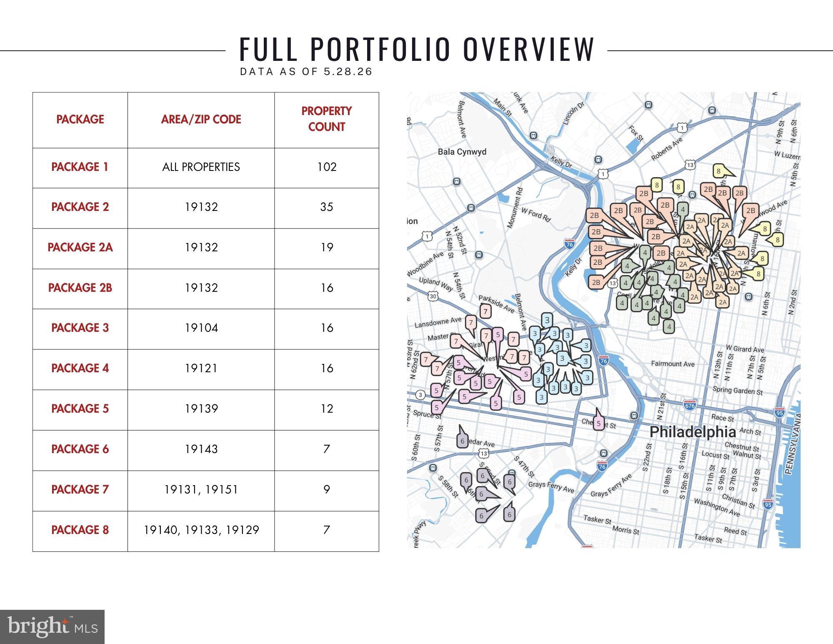
Task: Click the 2B marker nearest Wood Ave label
Action: click(x=750, y=211)
